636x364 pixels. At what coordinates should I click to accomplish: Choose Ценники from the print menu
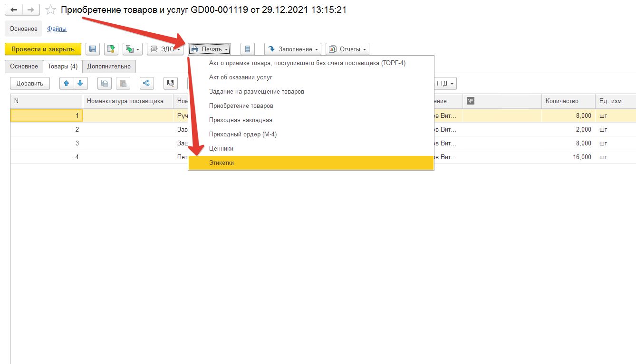(x=221, y=148)
